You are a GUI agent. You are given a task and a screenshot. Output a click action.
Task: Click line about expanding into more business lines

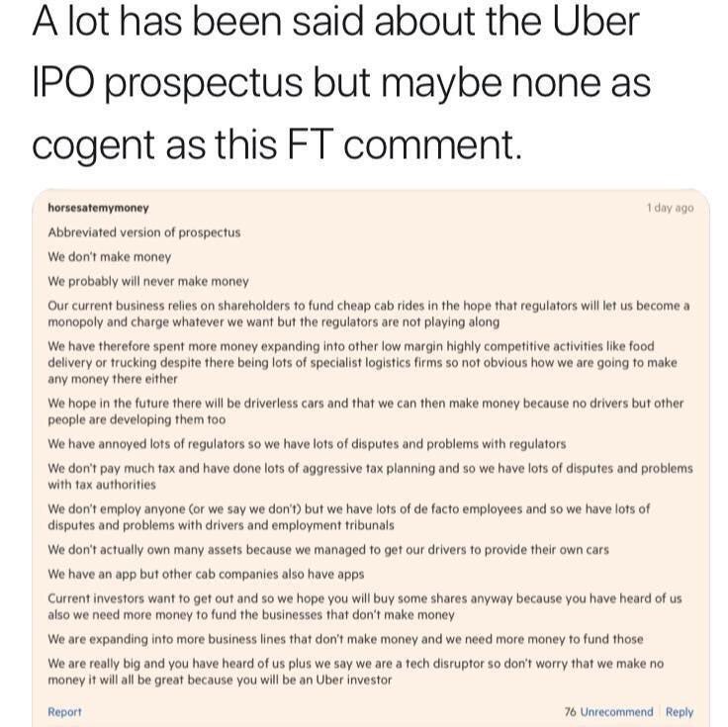pyautogui.click(x=345, y=639)
